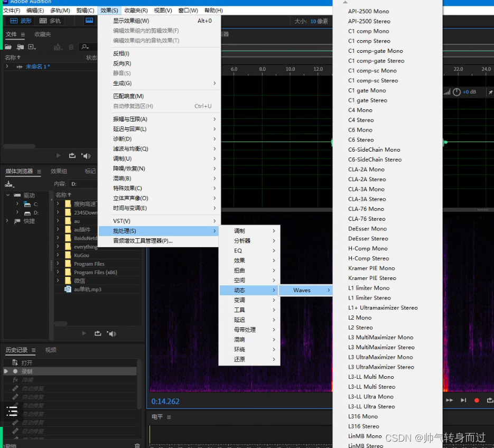494x448 pixels.
Task: Open the 收藏夹(R) menu
Action: point(136,11)
